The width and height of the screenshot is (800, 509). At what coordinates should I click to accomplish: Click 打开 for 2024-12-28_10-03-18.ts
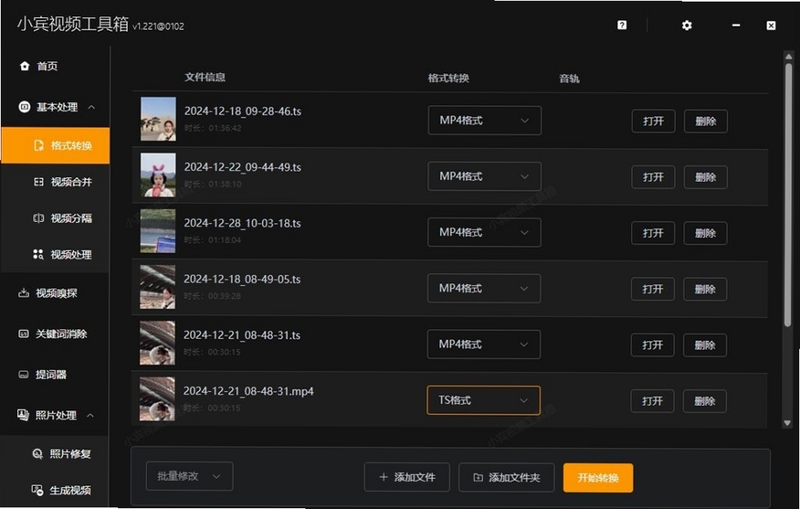tap(653, 233)
